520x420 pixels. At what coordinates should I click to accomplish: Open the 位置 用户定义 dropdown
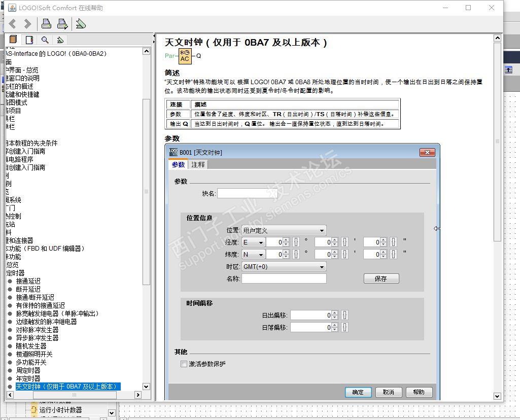284,230
